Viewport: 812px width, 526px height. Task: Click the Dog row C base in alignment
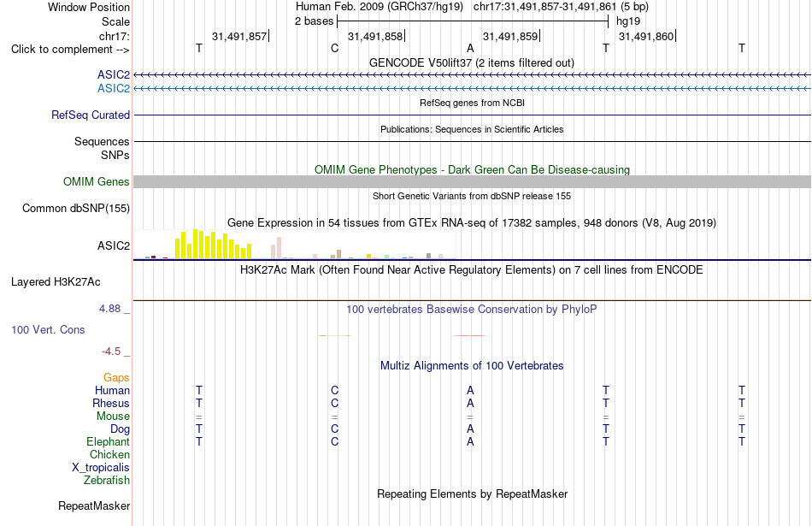[334, 429]
